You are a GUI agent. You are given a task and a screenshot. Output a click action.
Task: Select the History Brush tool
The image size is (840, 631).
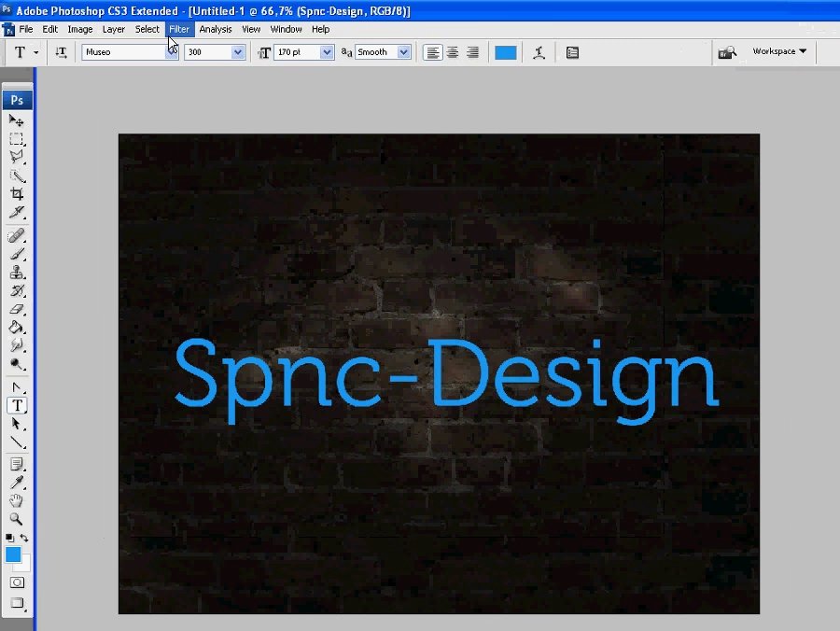[17, 291]
